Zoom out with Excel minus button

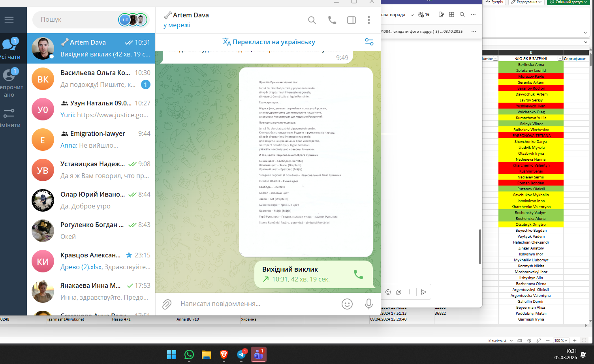tap(548, 340)
